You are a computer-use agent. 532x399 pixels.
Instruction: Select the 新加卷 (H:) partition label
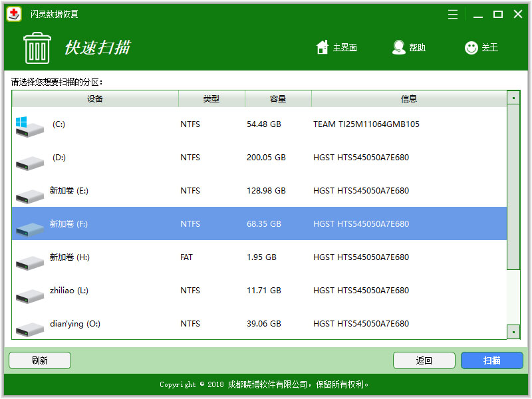[x=70, y=257]
